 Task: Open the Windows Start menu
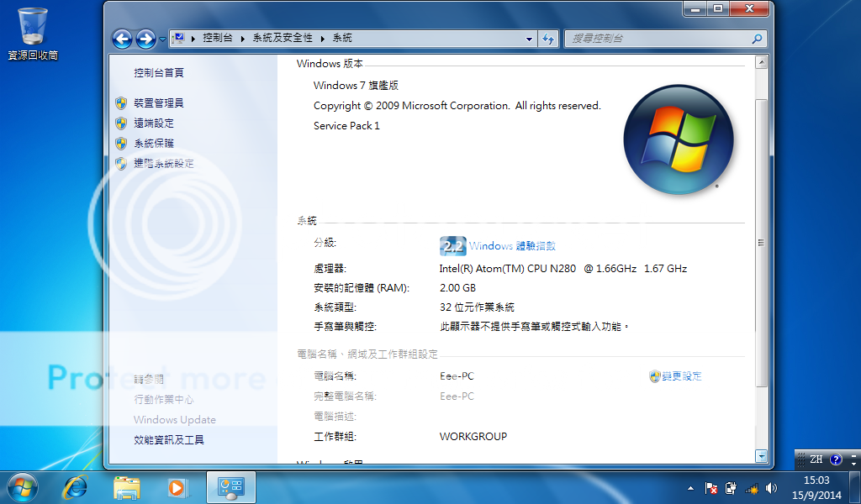pyautogui.click(x=23, y=487)
